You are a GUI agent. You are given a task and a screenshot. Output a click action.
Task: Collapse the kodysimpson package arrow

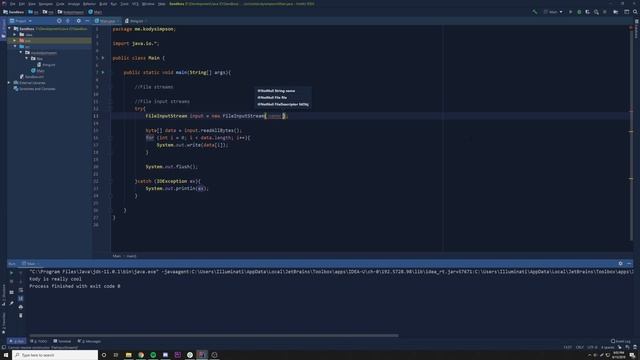[x=21, y=53]
